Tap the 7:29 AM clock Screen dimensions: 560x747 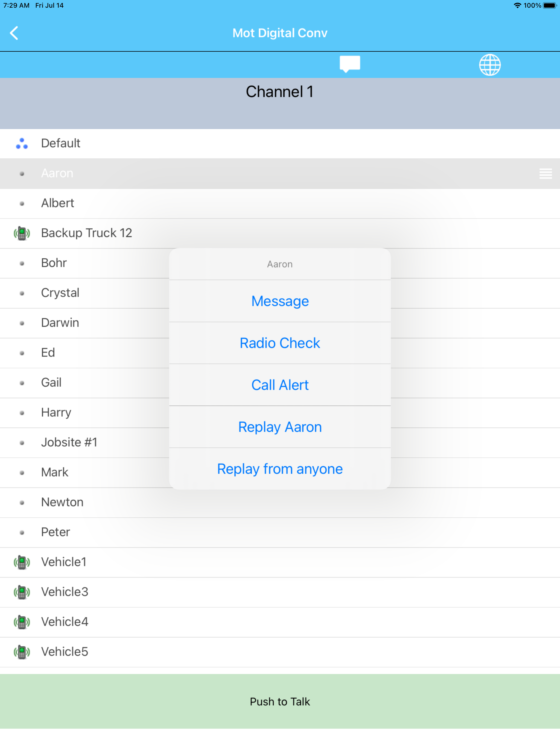click(16, 5)
